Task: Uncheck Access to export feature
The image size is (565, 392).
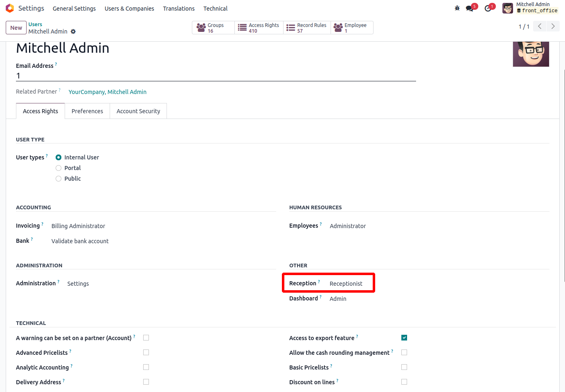Action: tap(404, 338)
